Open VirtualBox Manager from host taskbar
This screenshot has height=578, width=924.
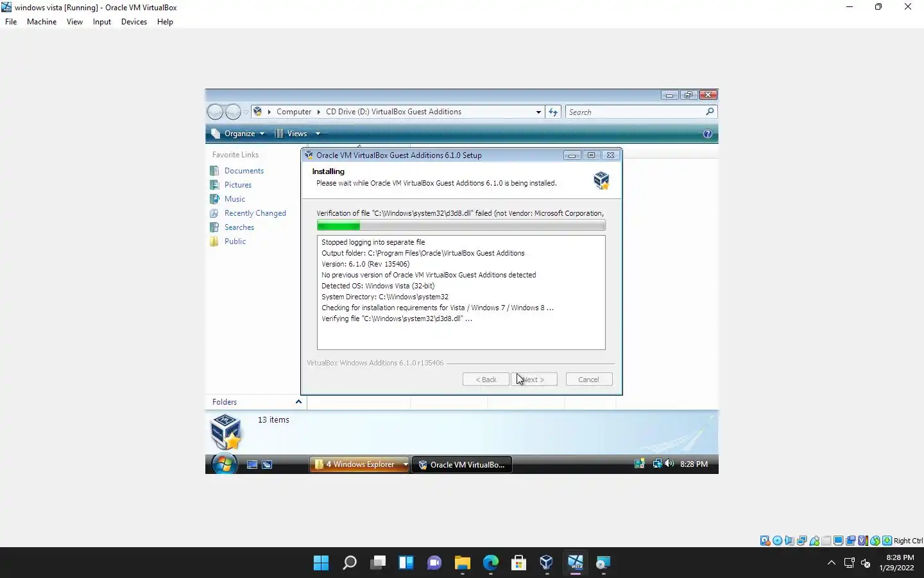coord(547,563)
